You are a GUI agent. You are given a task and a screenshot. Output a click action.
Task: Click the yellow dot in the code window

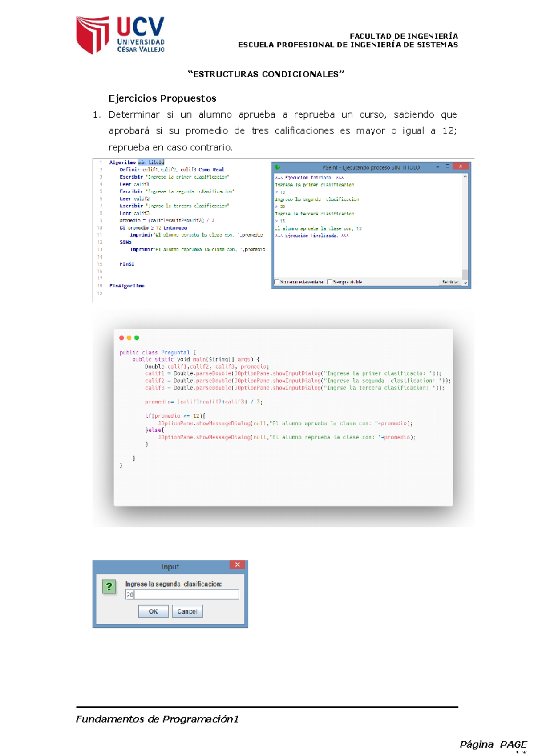point(129,338)
